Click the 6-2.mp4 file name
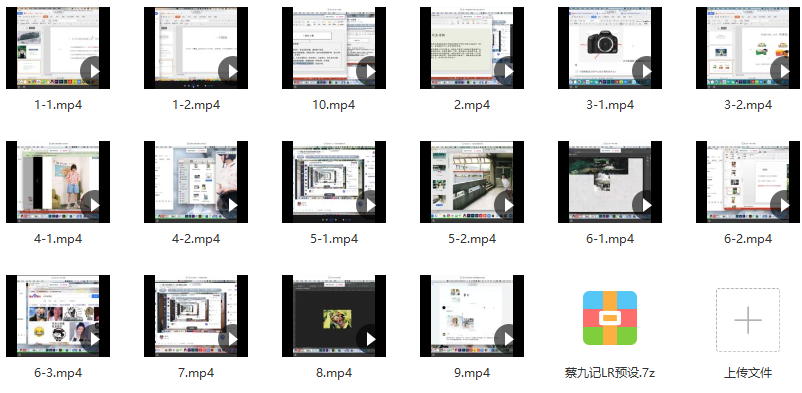 click(x=748, y=238)
